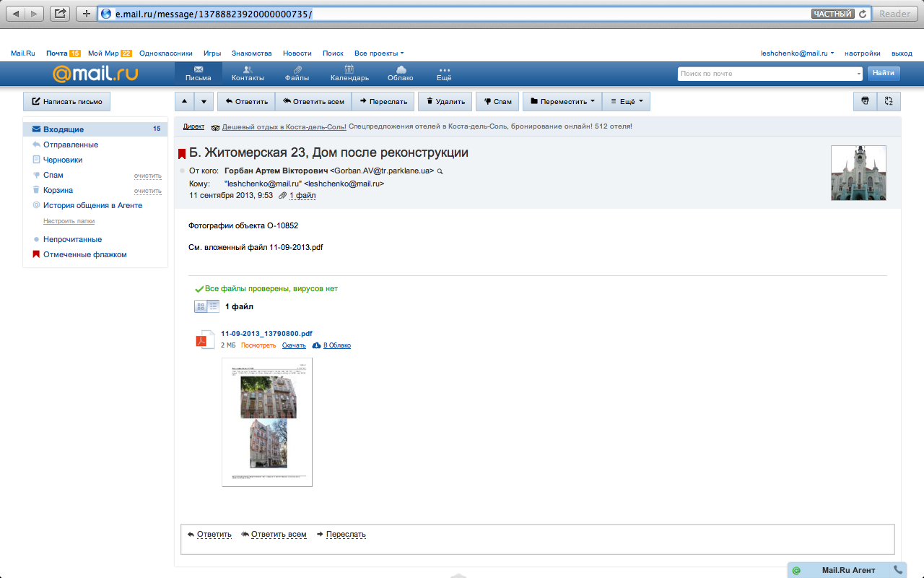Viewport: 924px width, 578px height.
Task: Go to the previous message with up arrow
Action: 184,102
